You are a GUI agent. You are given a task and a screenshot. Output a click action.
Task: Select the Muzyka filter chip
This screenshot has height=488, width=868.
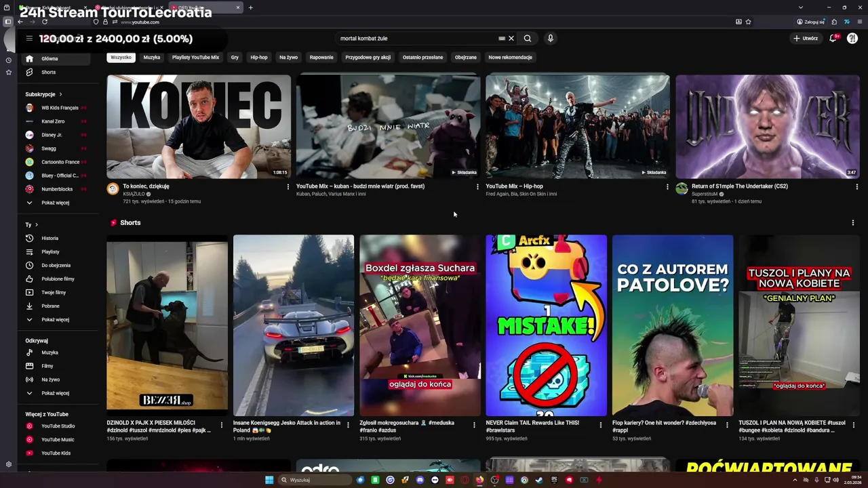coord(152,58)
